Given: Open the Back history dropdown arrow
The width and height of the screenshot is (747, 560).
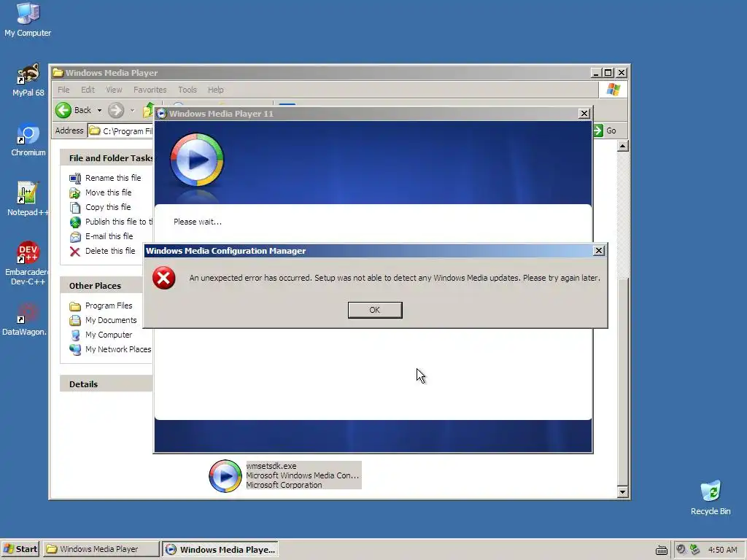Looking at the screenshot, I should click(99, 111).
